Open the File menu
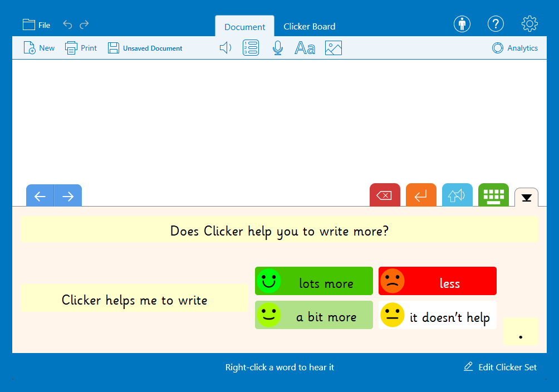Viewport: 559px width, 392px height. click(x=36, y=25)
